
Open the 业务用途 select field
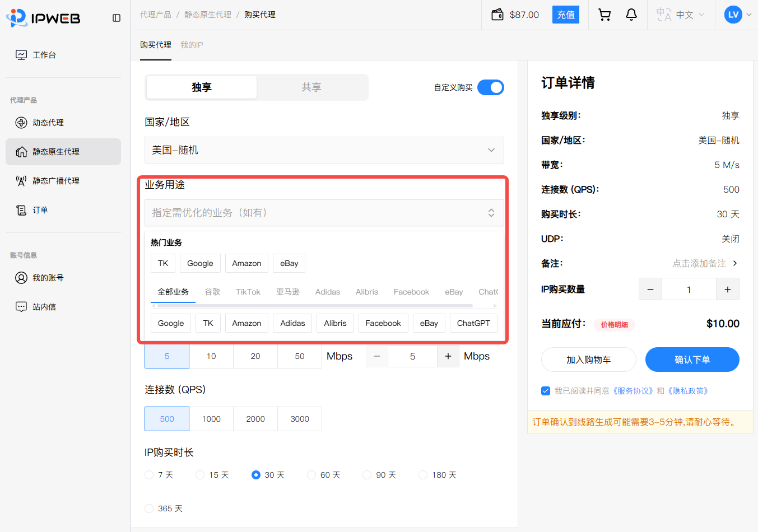[324, 213]
